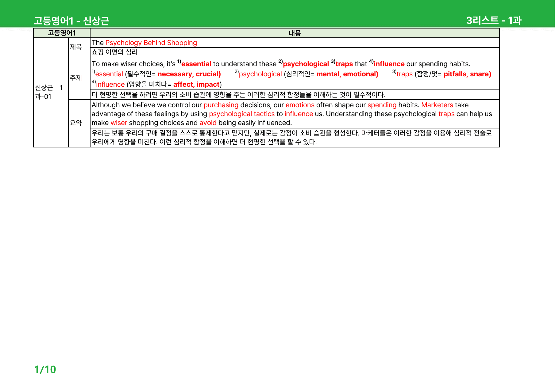This screenshot has width=555, height=392.
Task: Click the Korean title 쇼핑 이면의 심리
Action: point(114,52)
